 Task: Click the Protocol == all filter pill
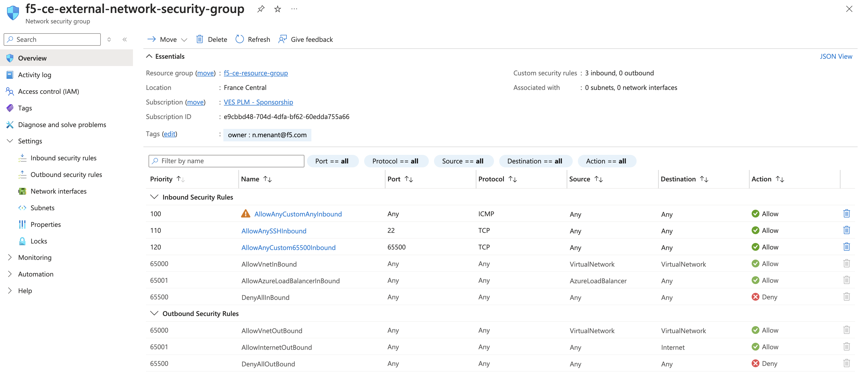point(396,161)
